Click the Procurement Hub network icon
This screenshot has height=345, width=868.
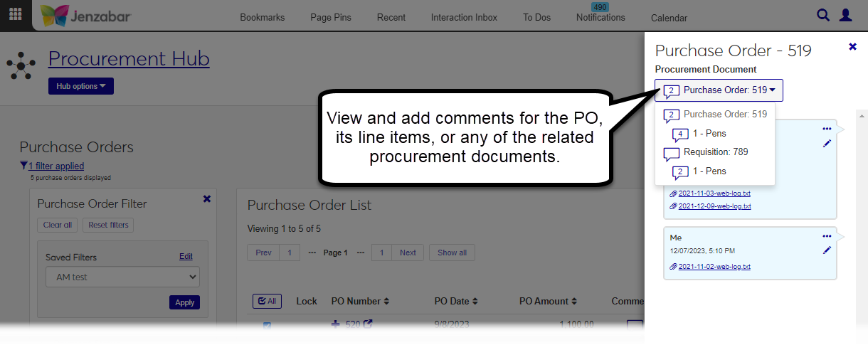[x=21, y=66]
